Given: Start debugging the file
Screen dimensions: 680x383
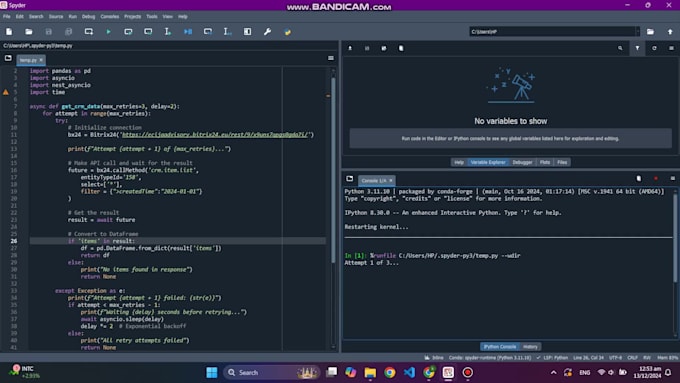Looking at the screenshot, I should [188, 32].
